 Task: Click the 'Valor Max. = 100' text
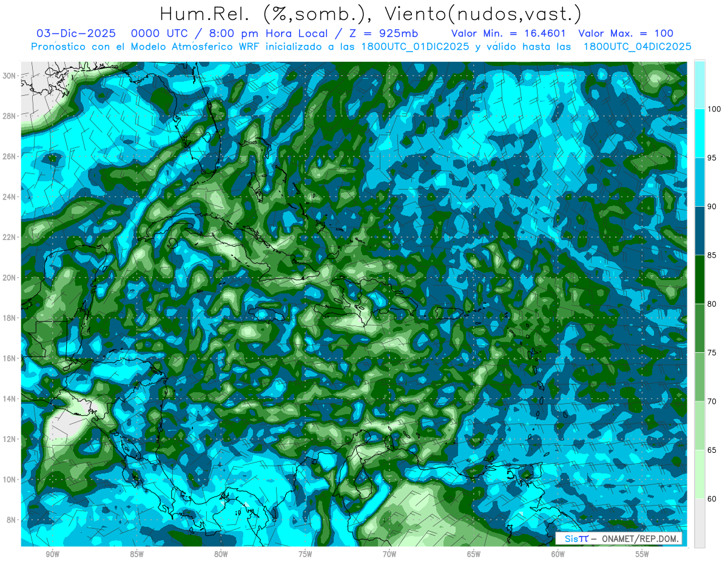(x=626, y=34)
